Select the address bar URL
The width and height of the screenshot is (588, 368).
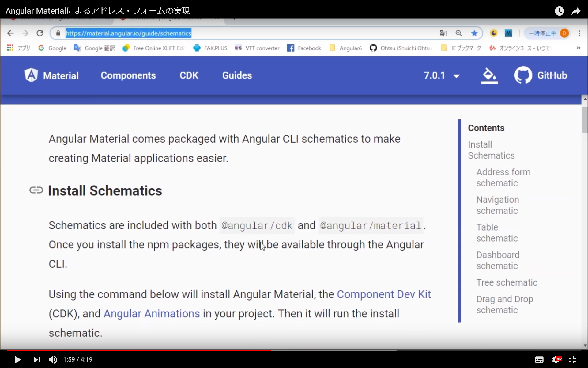click(x=128, y=33)
